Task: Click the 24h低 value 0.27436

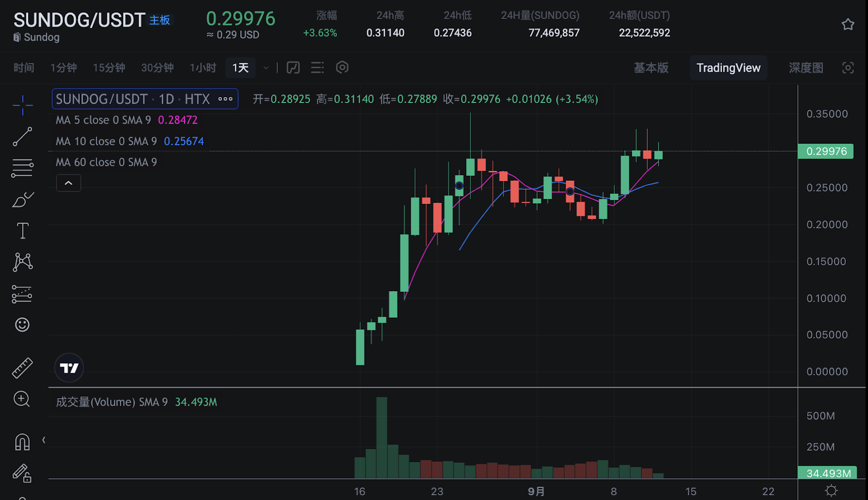Action: (452, 33)
